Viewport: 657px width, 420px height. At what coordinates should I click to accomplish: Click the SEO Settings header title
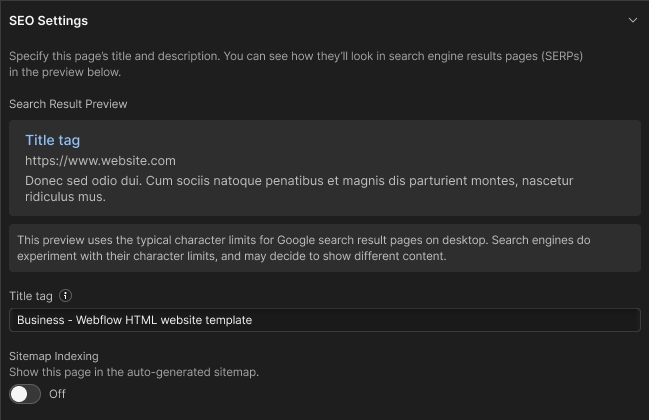pos(48,20)
